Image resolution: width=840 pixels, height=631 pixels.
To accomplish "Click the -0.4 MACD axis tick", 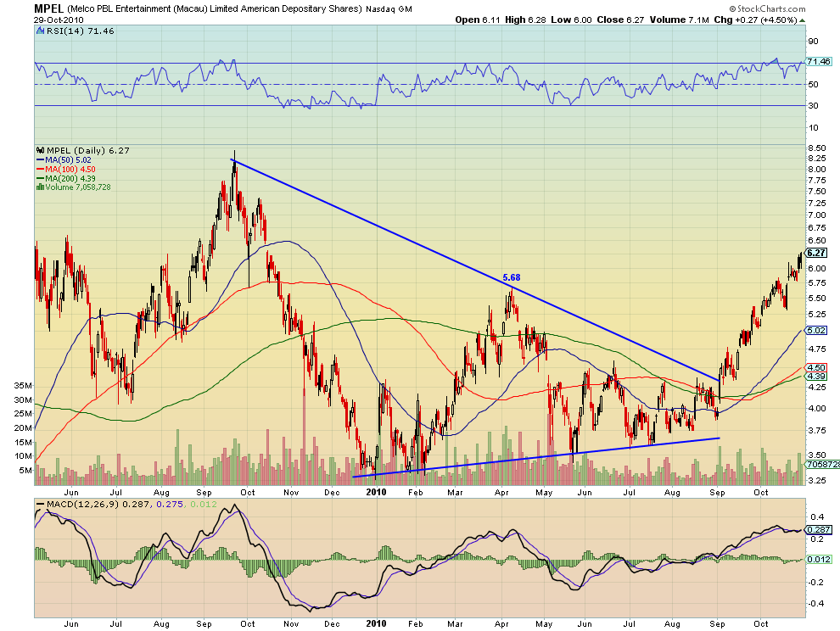I will click(x=816, y=603).
